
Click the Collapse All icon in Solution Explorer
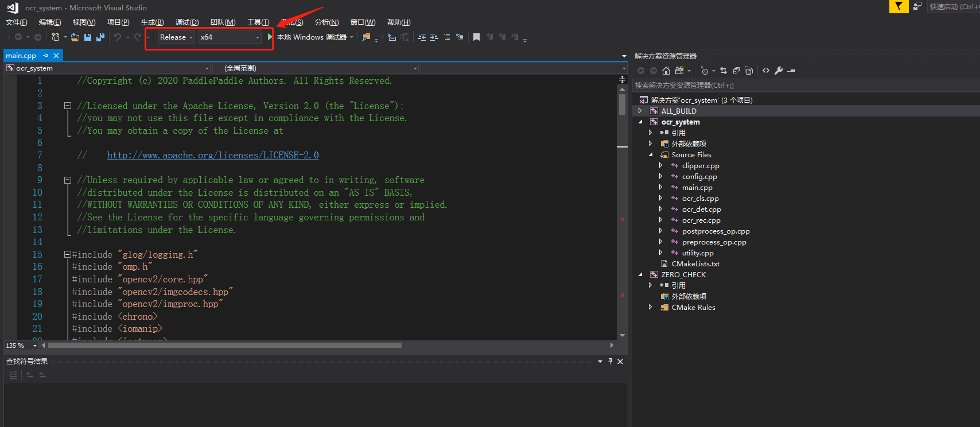pos(736,71)
